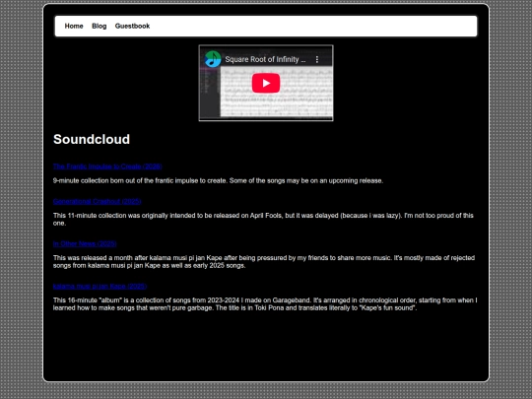Screen dimensions: 532x399
Task: Open the Home page in navigation bar
Action: pos(74,27)
